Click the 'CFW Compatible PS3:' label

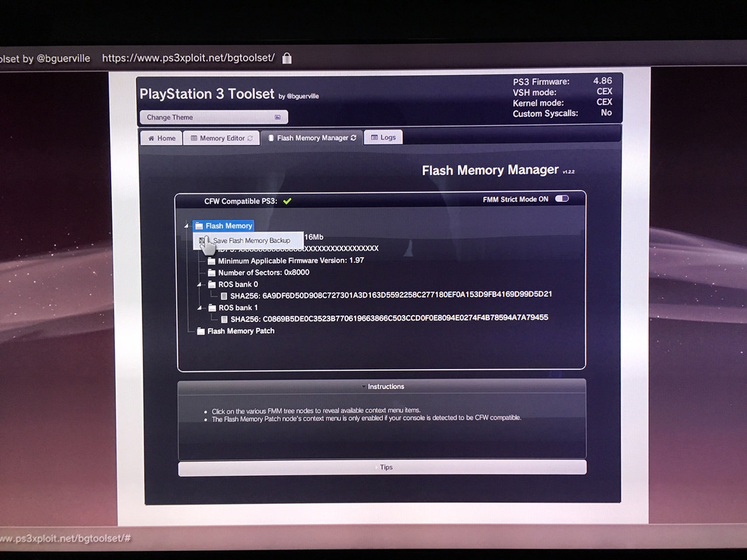(241, 201)
